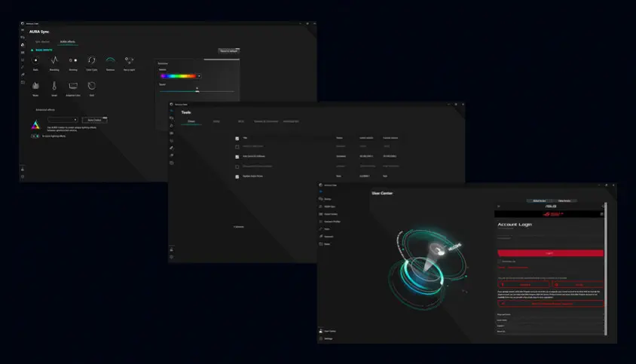Tick the Remember me checkbox
This screenshot has height=364, width=636.
coord(500,262)
